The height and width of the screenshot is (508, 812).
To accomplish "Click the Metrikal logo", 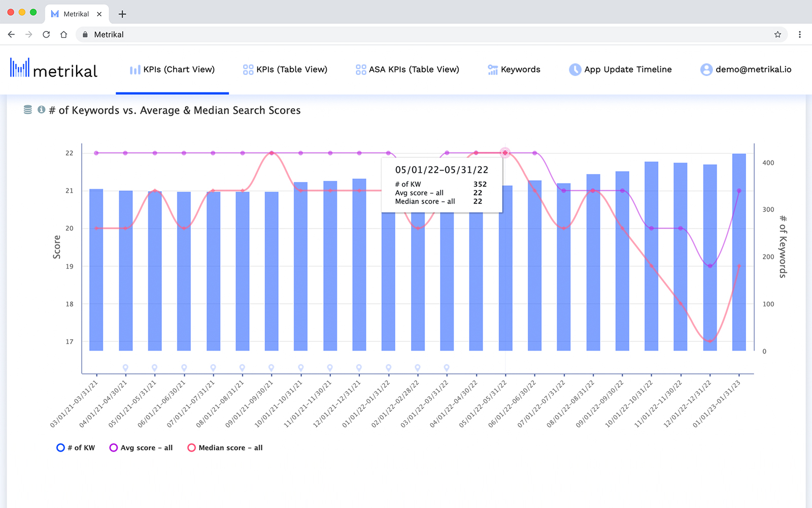I will click(54, 69).
